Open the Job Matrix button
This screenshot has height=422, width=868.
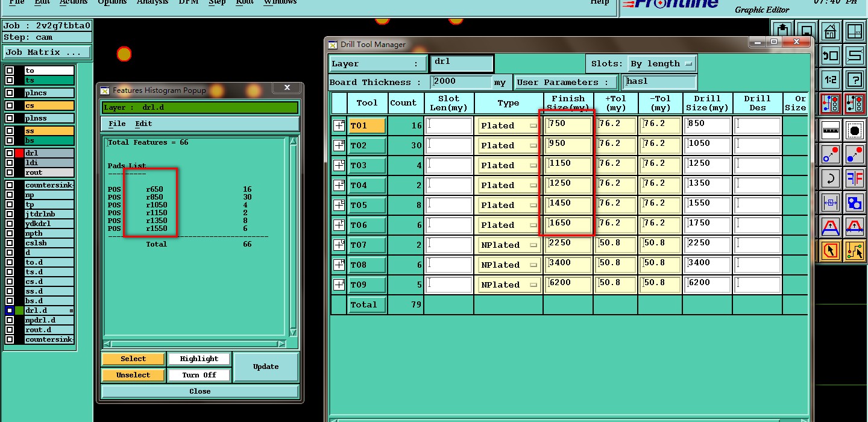(47, 52)
